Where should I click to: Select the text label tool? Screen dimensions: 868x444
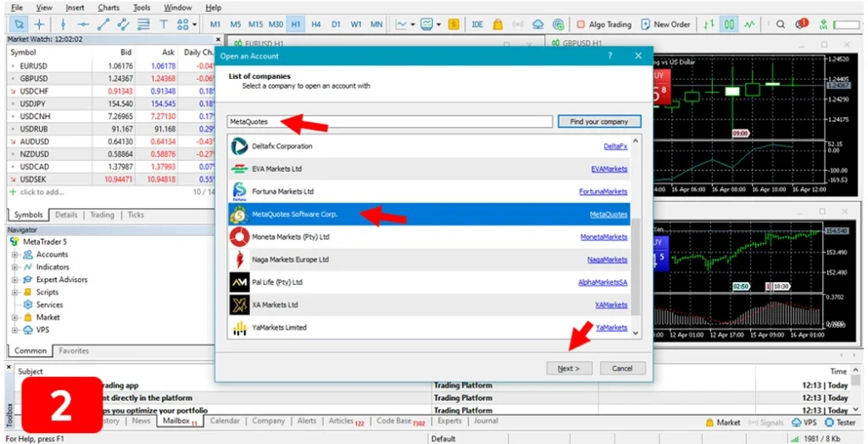pos(164,25)
